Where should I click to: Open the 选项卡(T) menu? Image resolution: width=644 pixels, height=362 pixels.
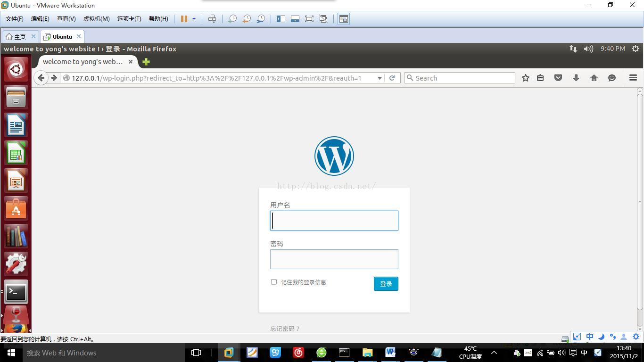pos(129,19)
